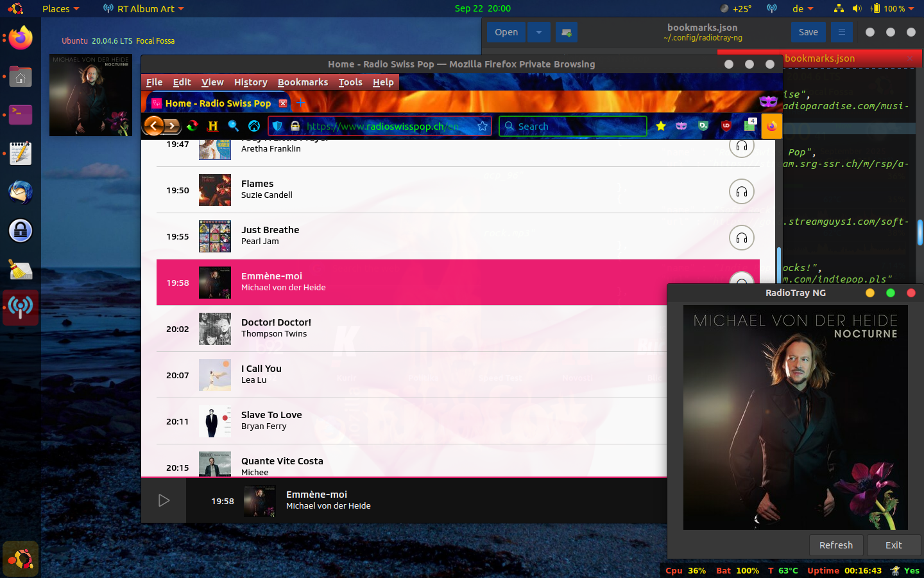Viewport: 924px width, 578px height.
Task: Play the Emmène-moi track in player bar
Action: [164, 500]
